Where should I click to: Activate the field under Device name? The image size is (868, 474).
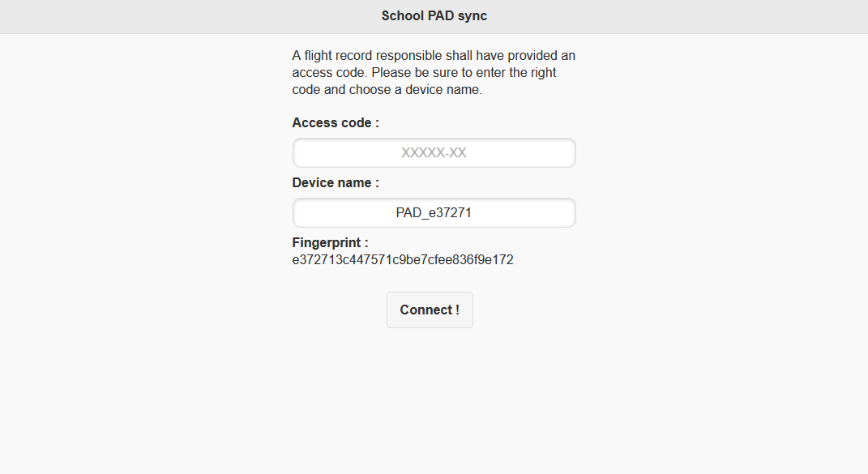tap(434, 212)
